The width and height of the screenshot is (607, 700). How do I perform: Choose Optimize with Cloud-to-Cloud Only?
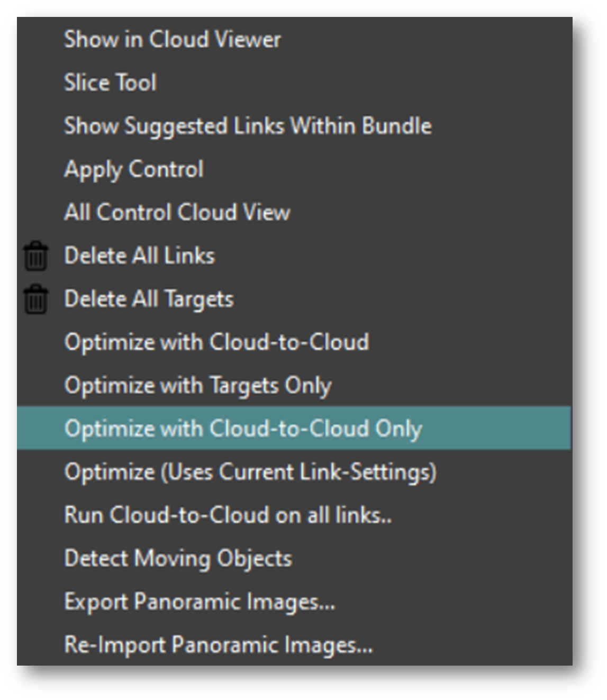(x=243, y=429)
